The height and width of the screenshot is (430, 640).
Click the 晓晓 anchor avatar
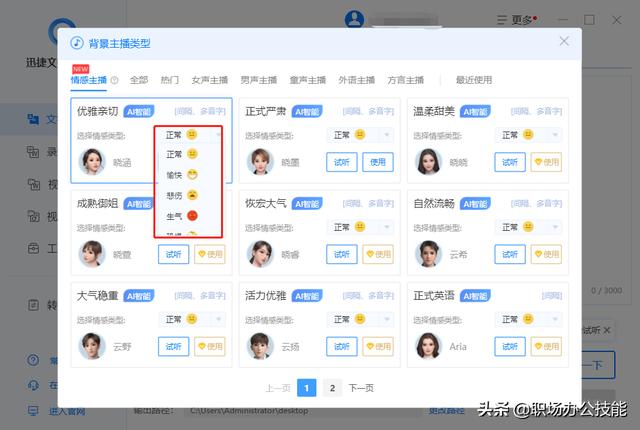[x=429, y=162]
